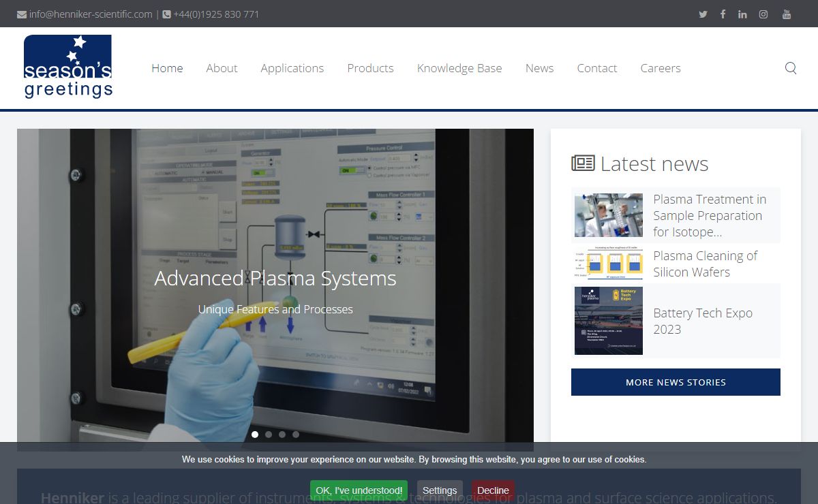Select the third carousel slide dot
This screenshot has height=504, width=818.
click(x=282, y=434)
